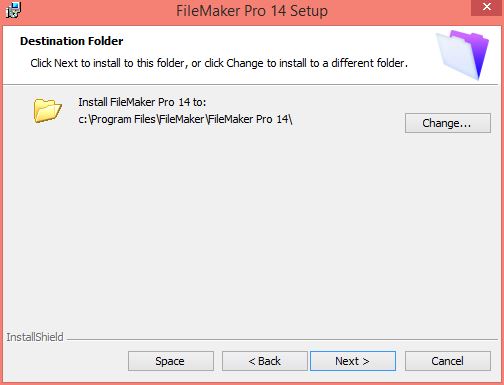Click the Space button

click(x=171, y=361)
